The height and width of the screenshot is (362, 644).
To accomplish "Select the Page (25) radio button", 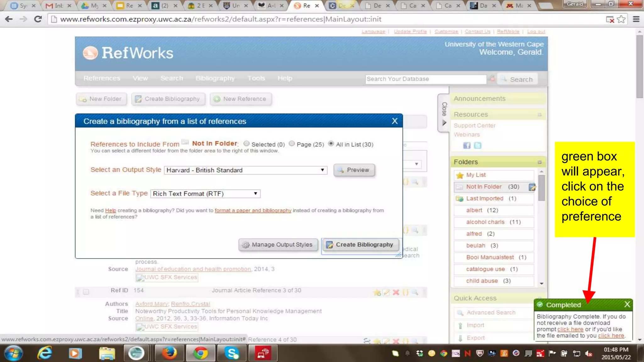I will pyautogui.click(x=292, y=144).
